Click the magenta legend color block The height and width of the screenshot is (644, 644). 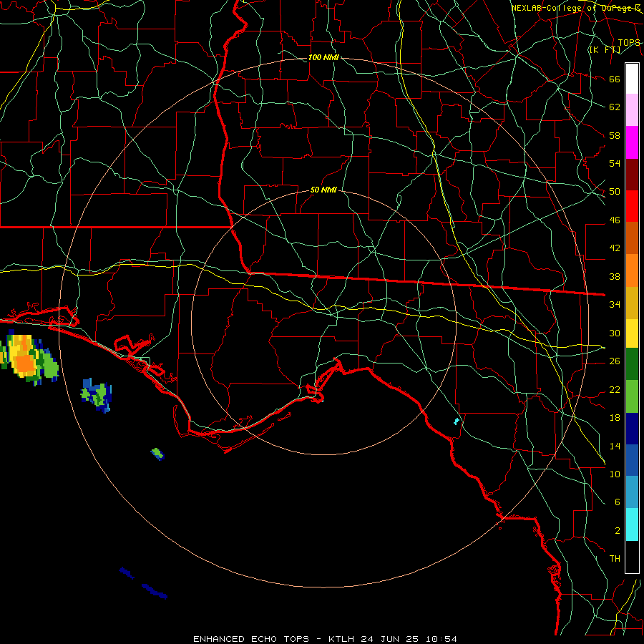[x=632, y=142]
